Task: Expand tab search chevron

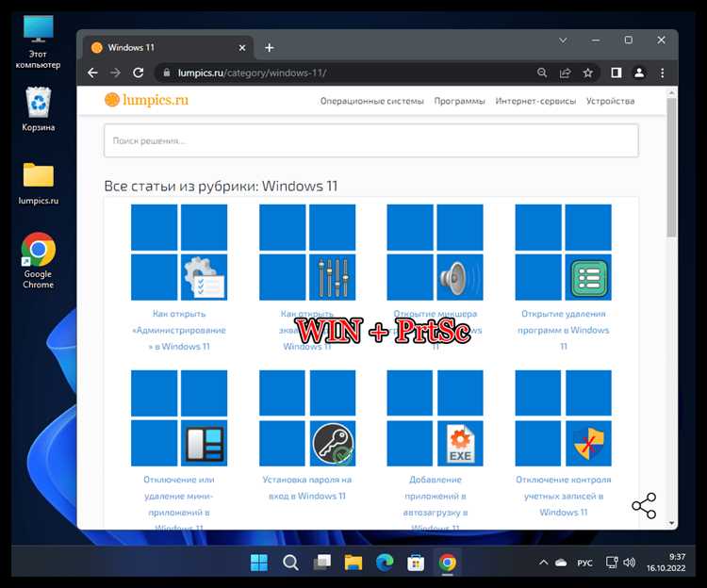Action: (563, 41)
